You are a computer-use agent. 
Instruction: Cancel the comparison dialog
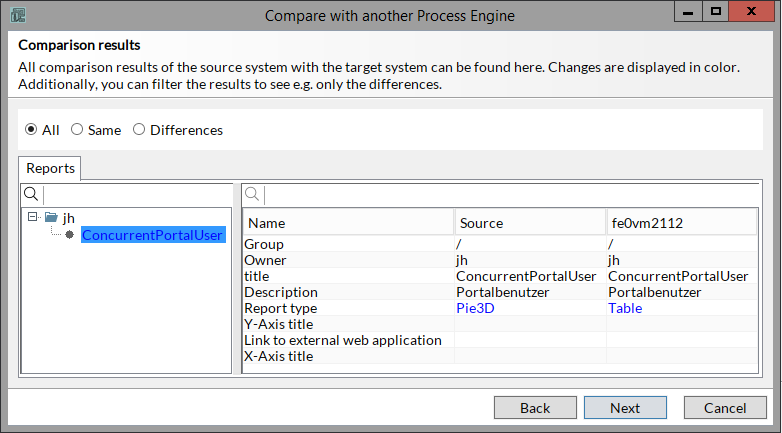tap(725, 408)
